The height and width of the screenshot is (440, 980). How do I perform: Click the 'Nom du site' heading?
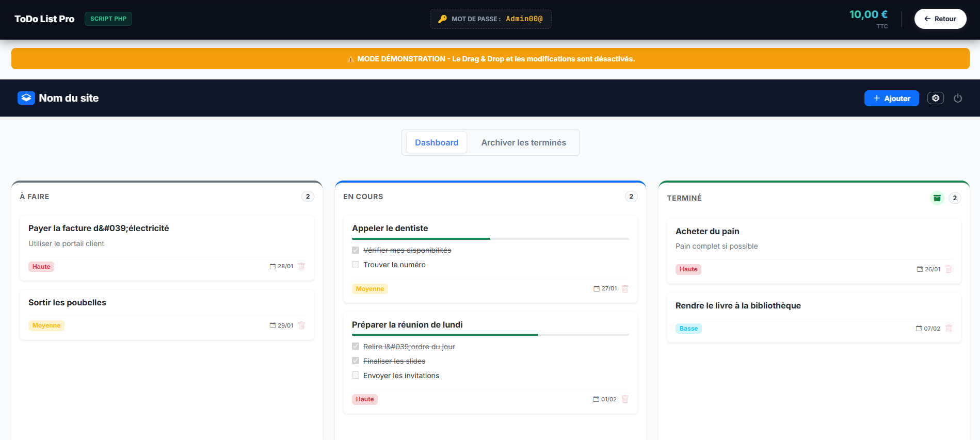coord(69,98)
